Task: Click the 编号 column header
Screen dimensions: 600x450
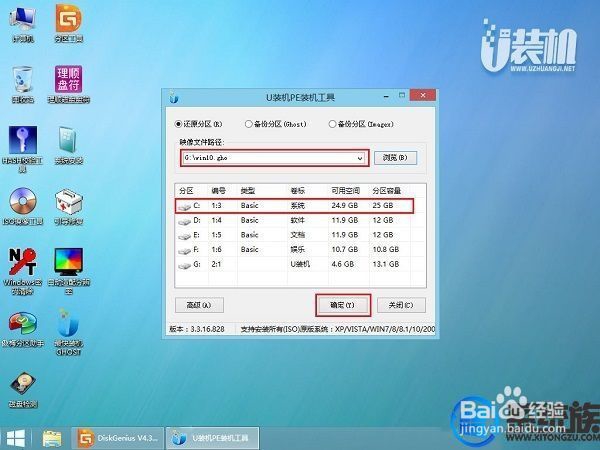Action: click(x=218, y=191)
